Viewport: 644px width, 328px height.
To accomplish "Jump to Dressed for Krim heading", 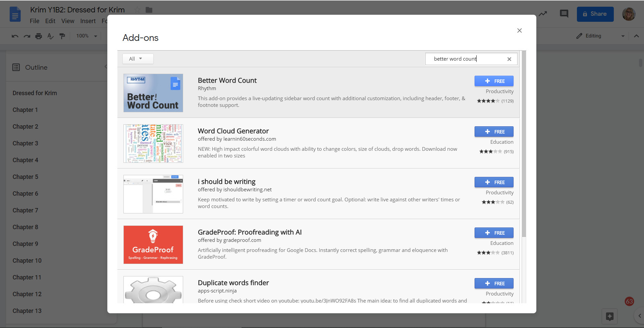I will click(x=35, y=93).
